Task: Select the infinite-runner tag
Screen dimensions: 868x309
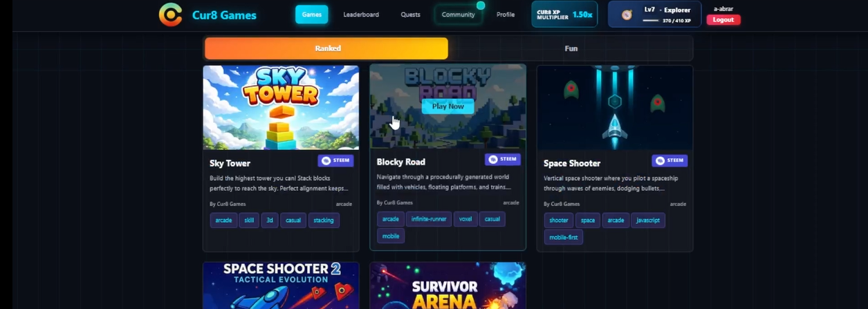Action: pyautogui.click(x=429, y=219)
